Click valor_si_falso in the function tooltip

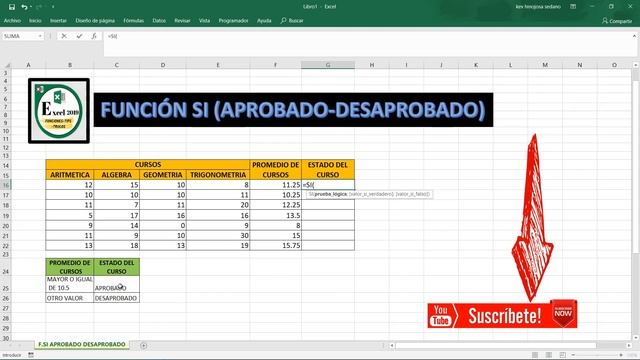click(412, 194)
